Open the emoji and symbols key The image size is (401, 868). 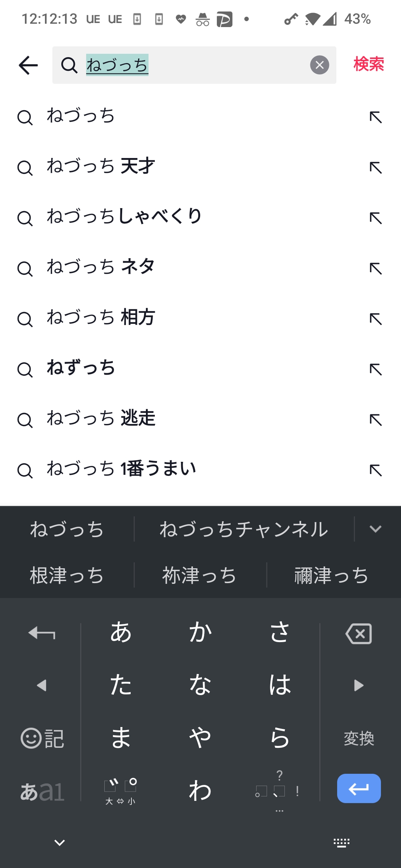[42, 738]
